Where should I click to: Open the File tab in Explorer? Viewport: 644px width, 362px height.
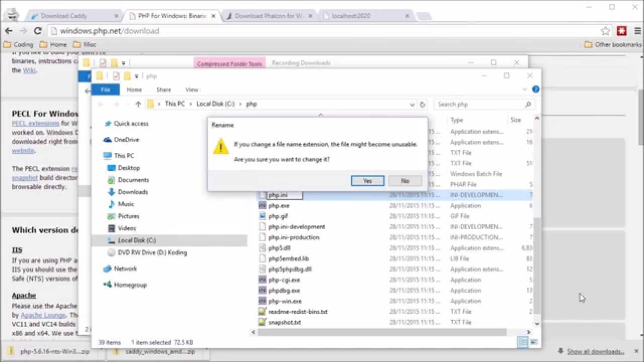coord(105,89)
